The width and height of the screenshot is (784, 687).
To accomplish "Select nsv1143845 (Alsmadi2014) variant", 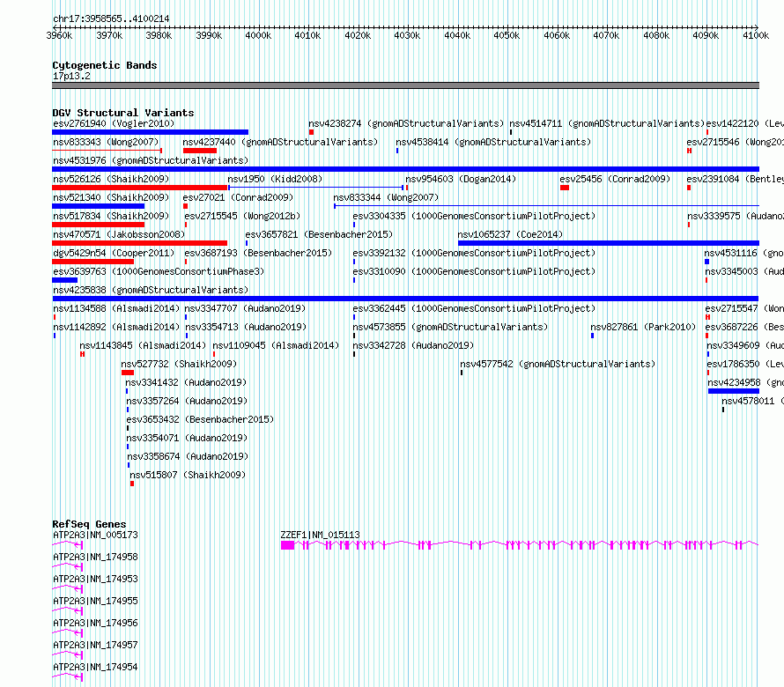I will click(143, 345).
